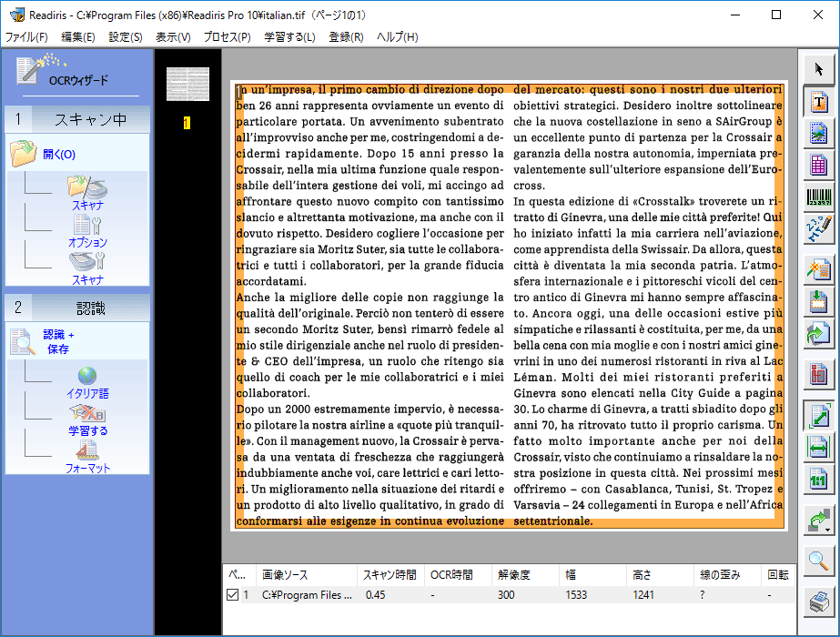Select the barcode zone tool
This screenshot has width=840, height=637.
[818, 197]
